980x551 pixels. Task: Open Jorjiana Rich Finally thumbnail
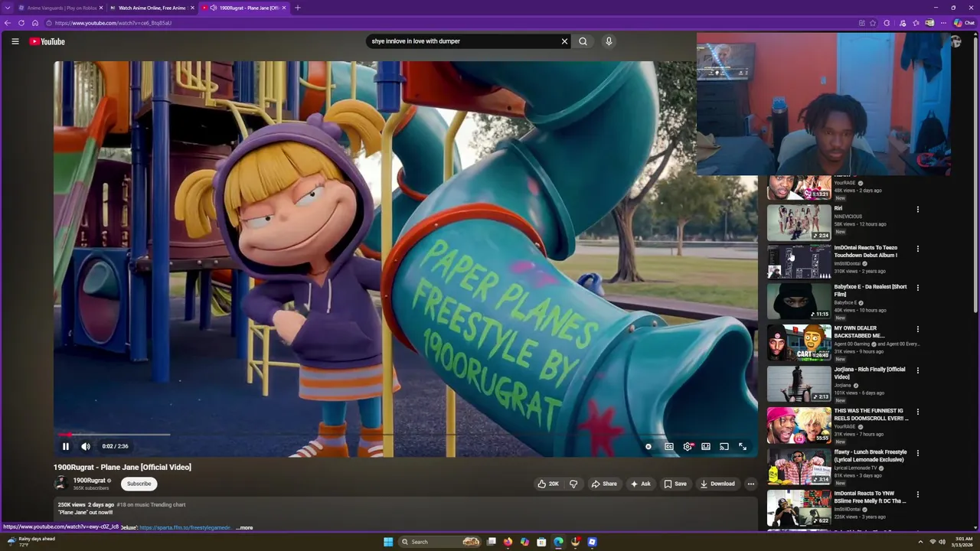click(799, 383)
